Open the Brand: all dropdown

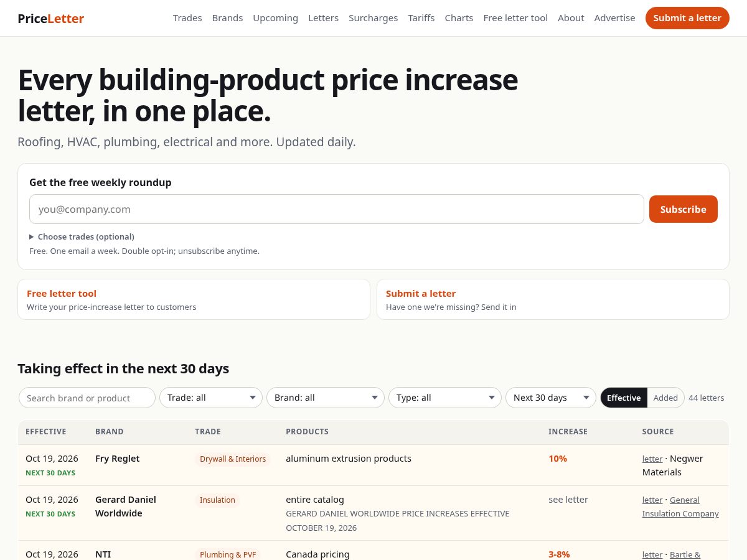click(x=325, y=398)
